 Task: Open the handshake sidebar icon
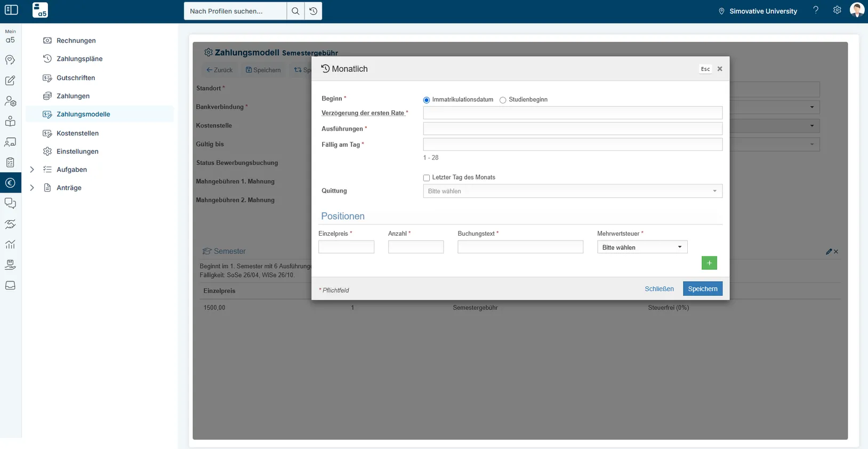click(x=10, y=224)
